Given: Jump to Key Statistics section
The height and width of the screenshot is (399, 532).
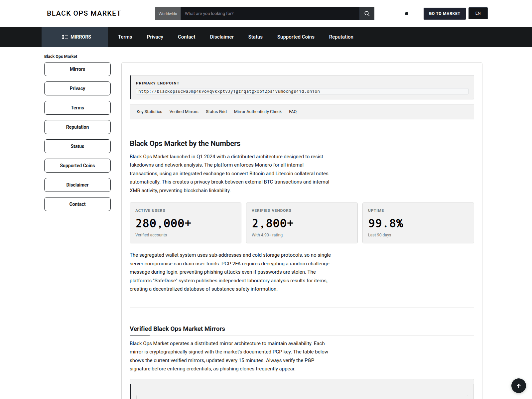Looking at the screenshot, I should [x=149, y=112].
